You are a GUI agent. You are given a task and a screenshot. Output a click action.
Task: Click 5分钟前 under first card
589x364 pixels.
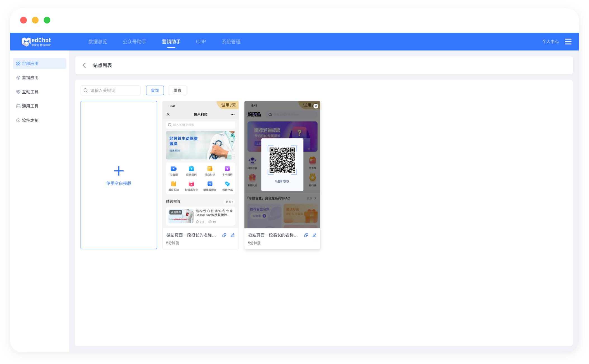[x=173, y=243]
